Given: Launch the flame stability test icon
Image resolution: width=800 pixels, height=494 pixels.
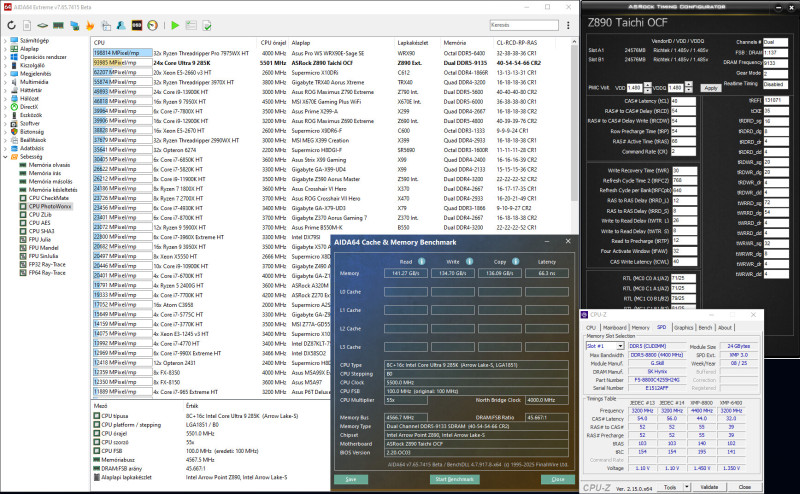Looking at the screenshot, I should click(x=90, y=25).
